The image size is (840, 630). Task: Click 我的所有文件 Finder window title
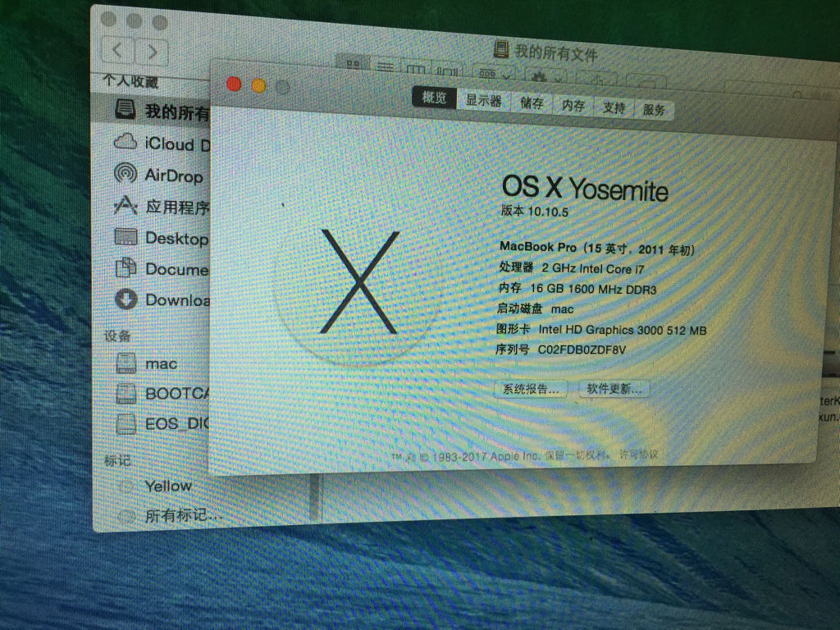(555, 52)
